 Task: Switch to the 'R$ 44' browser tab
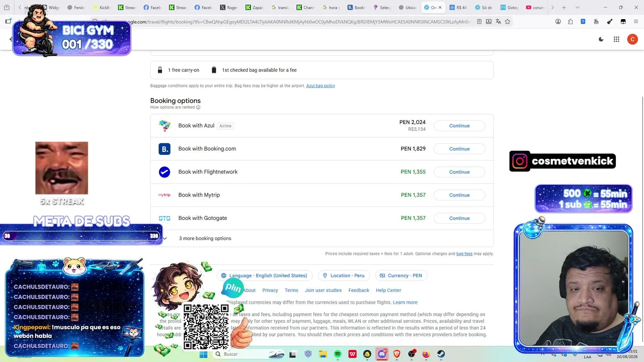pos(458,8)
